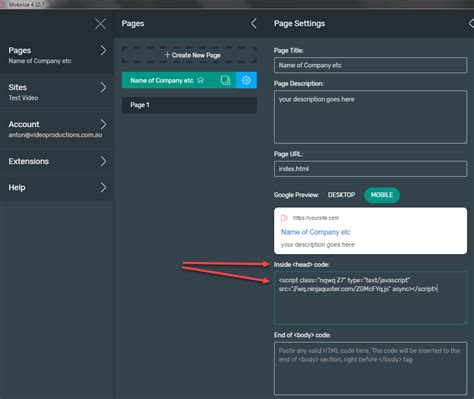Click the Test Video site name

click(x=23, y=98)
